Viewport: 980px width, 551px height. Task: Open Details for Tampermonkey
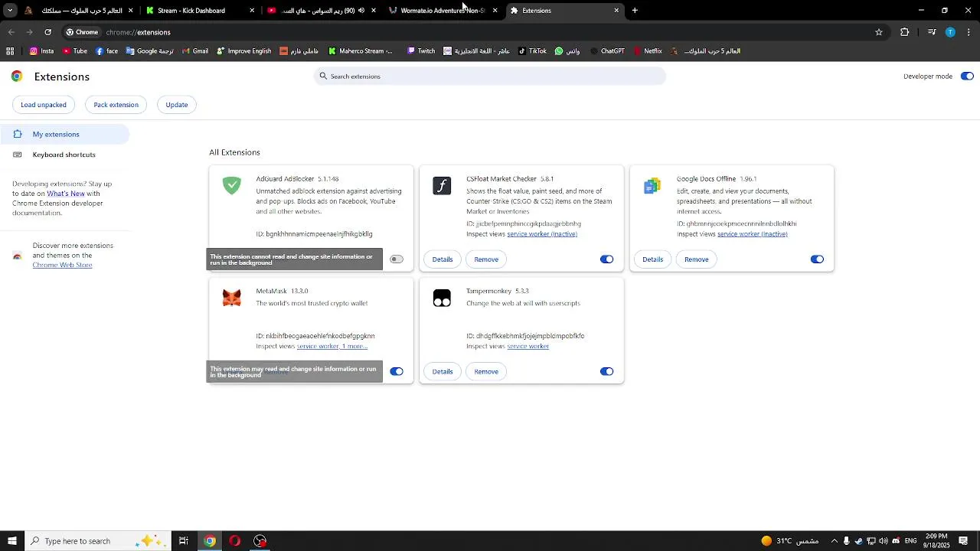tap(443, 371)
